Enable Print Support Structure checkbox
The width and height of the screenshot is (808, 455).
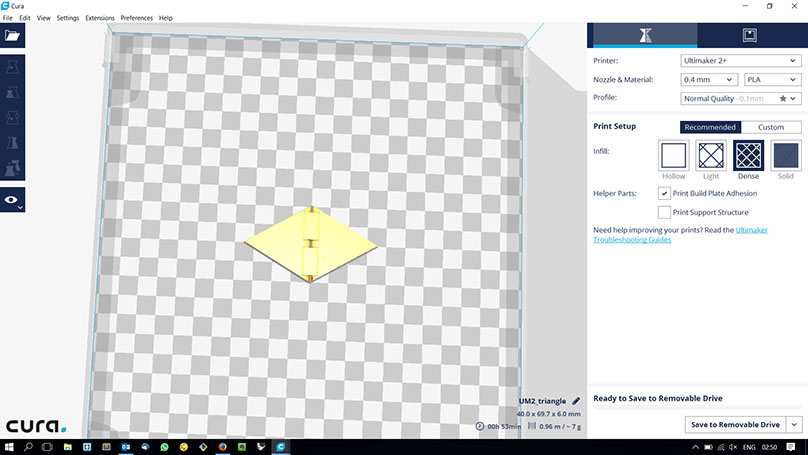[664, 212]
